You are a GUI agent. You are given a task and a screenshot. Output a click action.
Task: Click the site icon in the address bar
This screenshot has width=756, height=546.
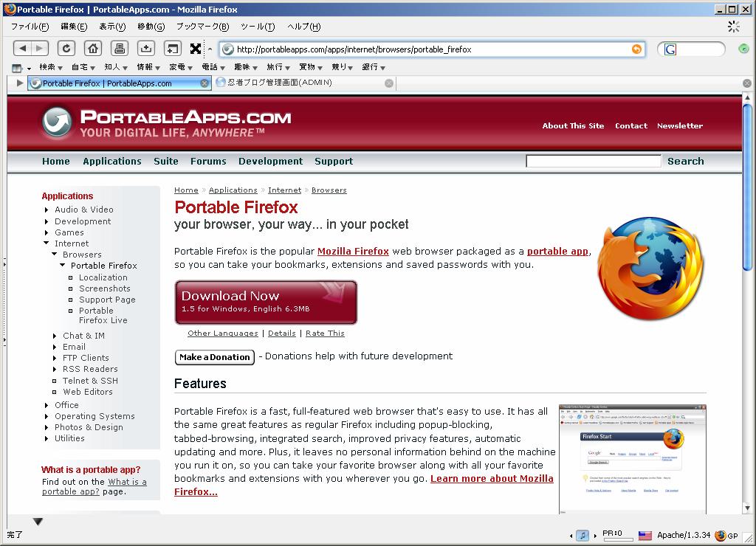pyautogui.click(x=228, y=49)
